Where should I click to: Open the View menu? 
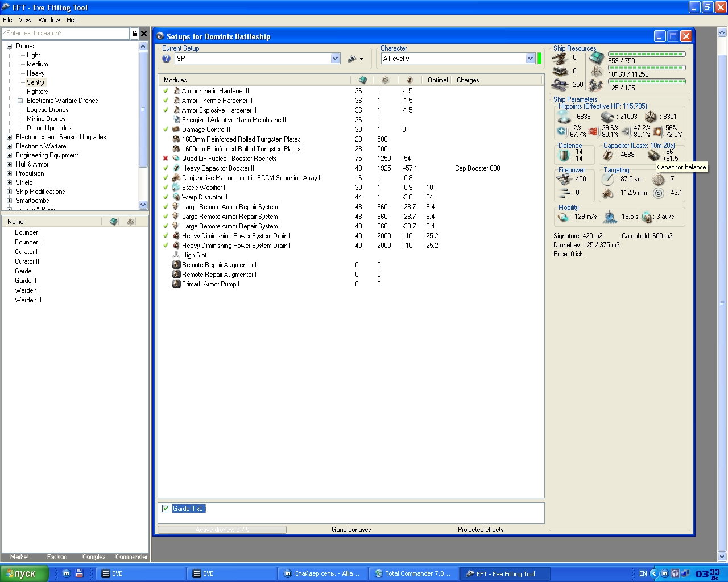(25, 20)
